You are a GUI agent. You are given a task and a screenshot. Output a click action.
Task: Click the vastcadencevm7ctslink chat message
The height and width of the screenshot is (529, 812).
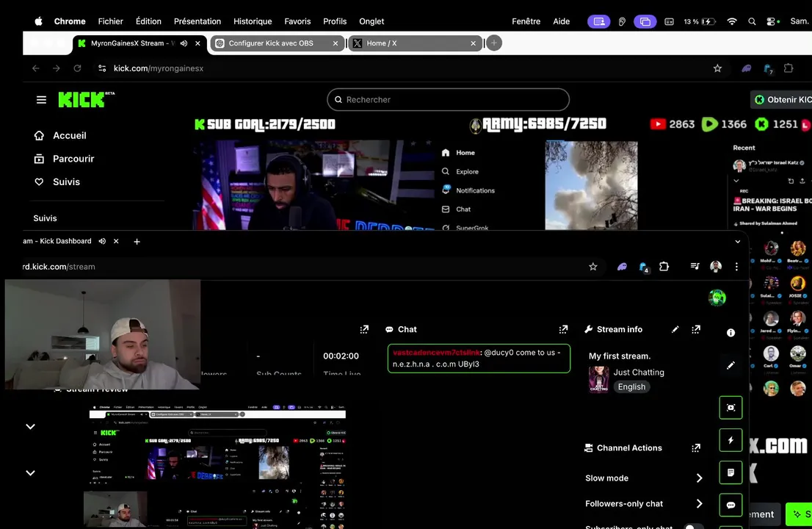tap(479, 359)
